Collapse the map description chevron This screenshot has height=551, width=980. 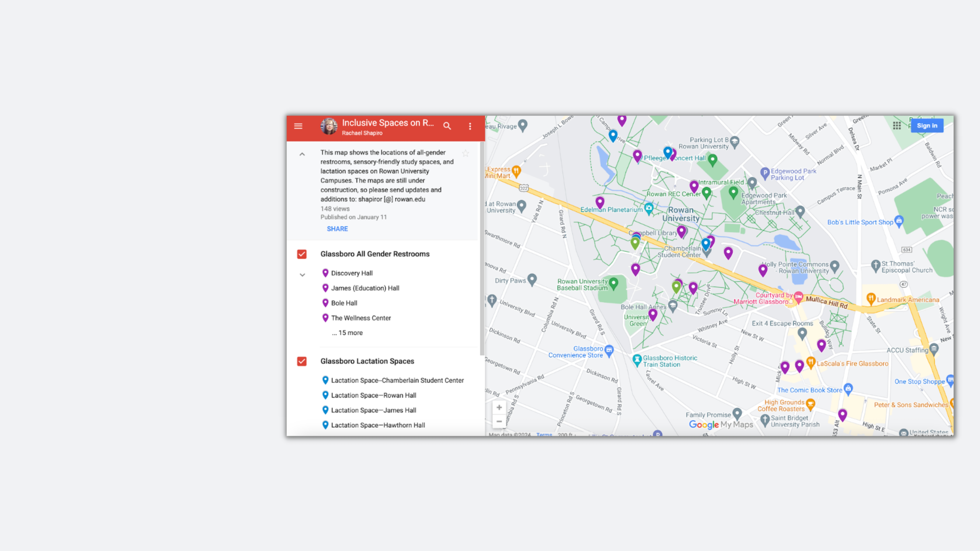[x=302, y=154]
